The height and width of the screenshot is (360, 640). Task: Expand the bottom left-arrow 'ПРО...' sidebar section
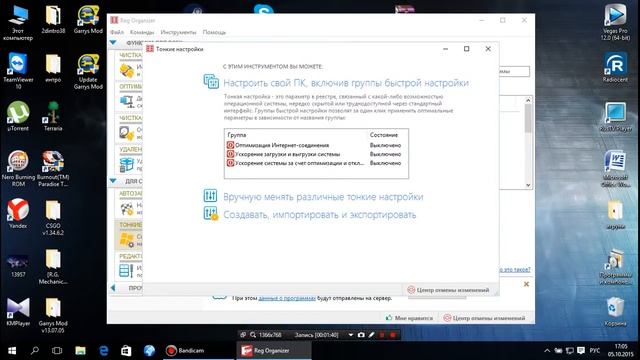(113, 288)
